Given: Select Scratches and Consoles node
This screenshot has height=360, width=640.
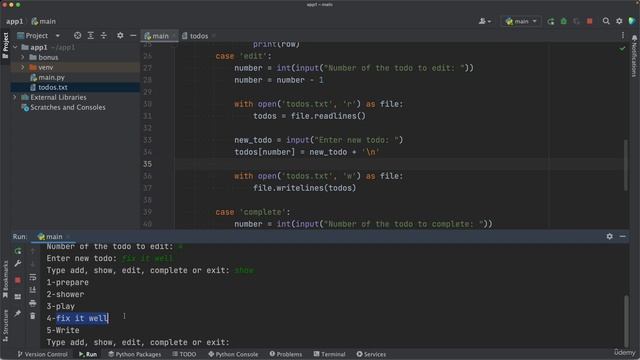Looking at the screenshot, I should tap(64, 107).
